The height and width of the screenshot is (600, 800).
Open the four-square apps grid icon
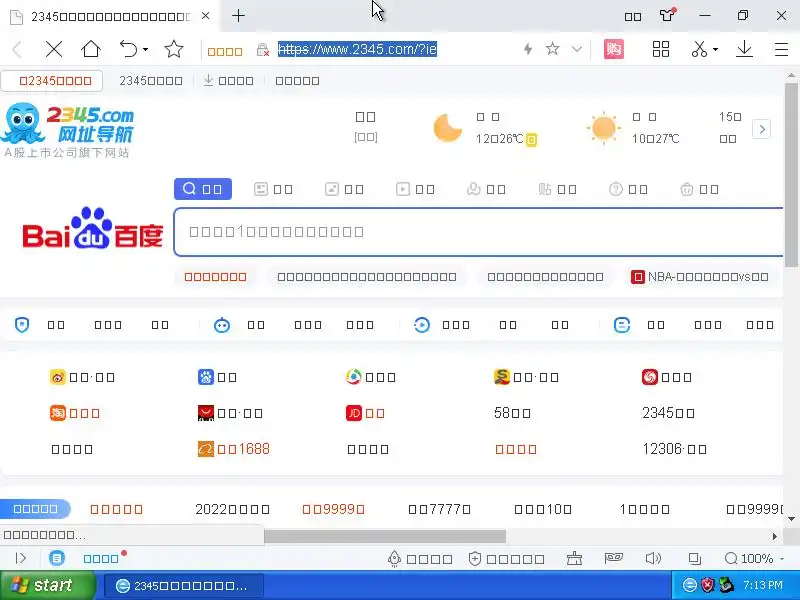pos(661,49)
